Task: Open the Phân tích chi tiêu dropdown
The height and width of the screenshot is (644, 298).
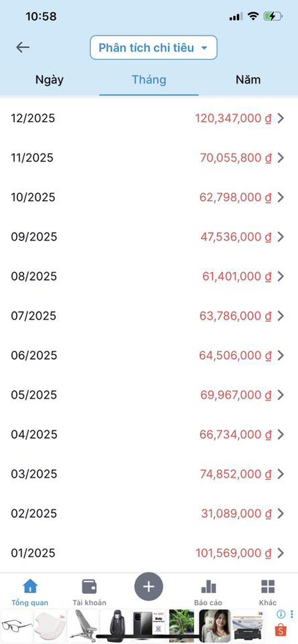Action: point(154,47)
